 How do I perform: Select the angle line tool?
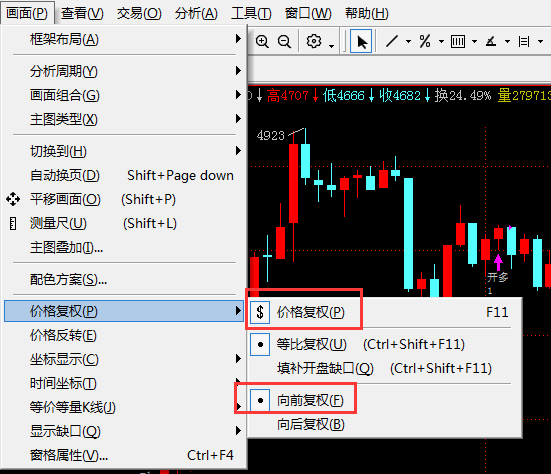point(491,41)
